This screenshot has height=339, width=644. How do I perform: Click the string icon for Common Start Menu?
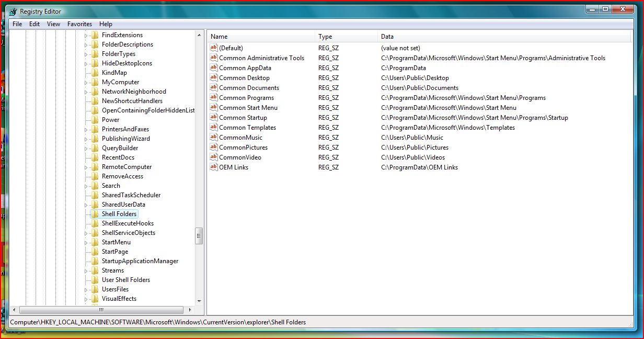[214, 107]
